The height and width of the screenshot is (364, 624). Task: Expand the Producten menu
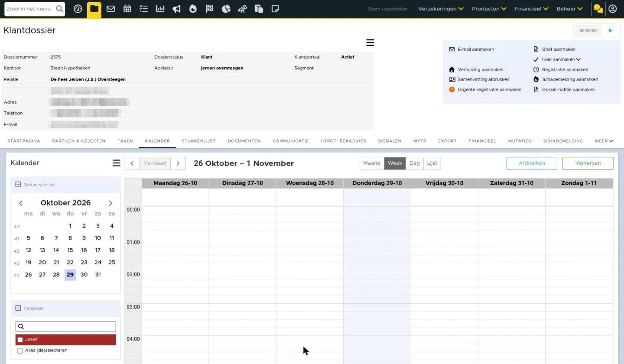[489, 9]
